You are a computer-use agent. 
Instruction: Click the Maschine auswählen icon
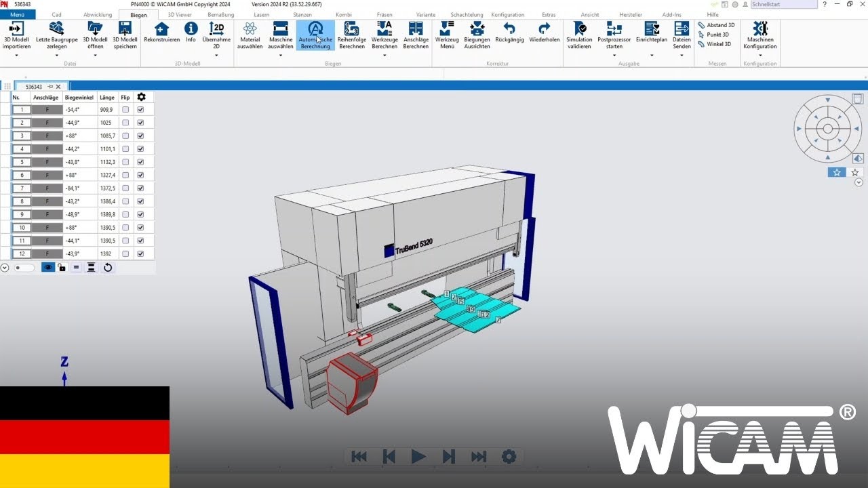point(281,28)
